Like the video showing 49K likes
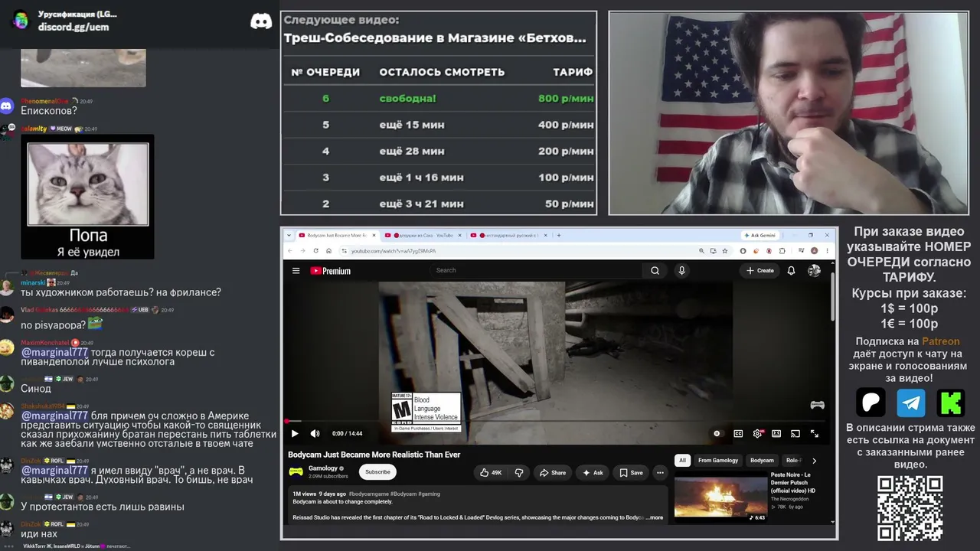Screen dimensions: 980x551 [491, 472]
